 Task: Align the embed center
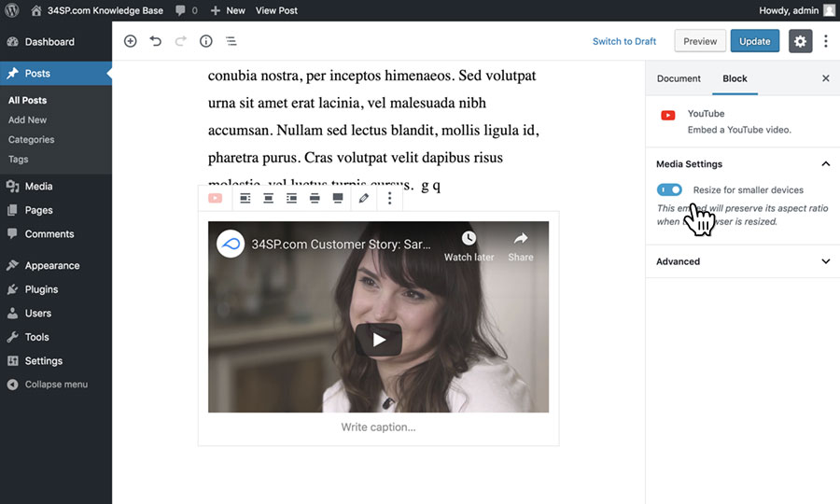(x=269, y=198)
